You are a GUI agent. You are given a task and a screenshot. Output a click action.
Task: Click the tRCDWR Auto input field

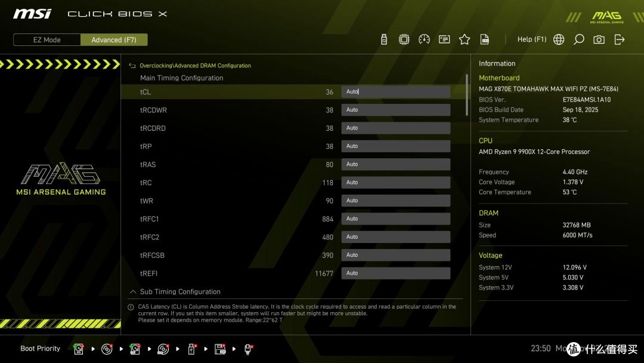click(x=395, y=110)
